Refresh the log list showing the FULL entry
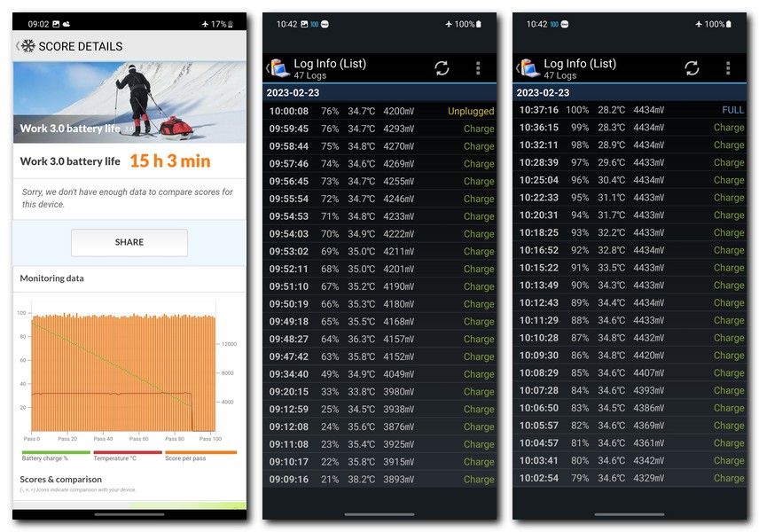Image resolution: width=759 pixels, height=532 pixels. click(692, 68)
